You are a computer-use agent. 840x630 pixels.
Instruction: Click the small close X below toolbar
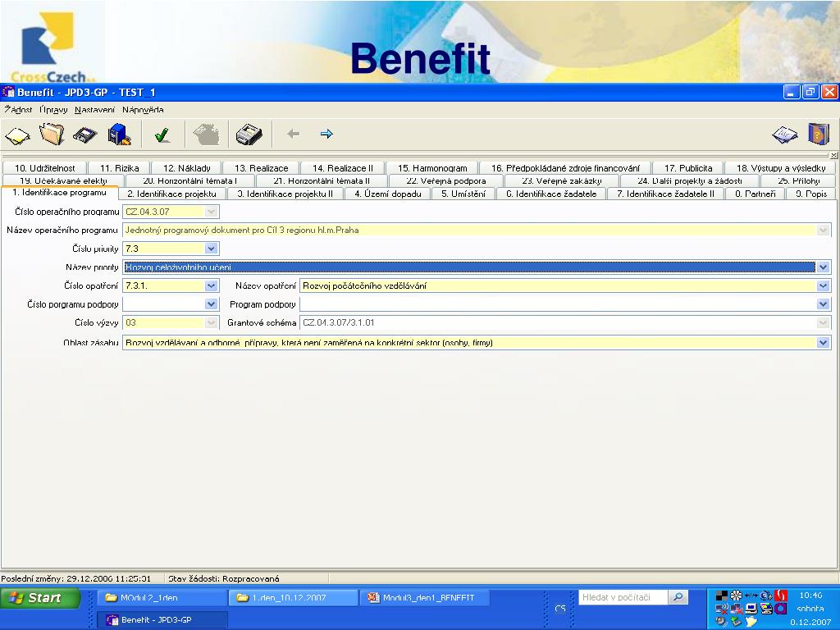[x=833, y=155]
